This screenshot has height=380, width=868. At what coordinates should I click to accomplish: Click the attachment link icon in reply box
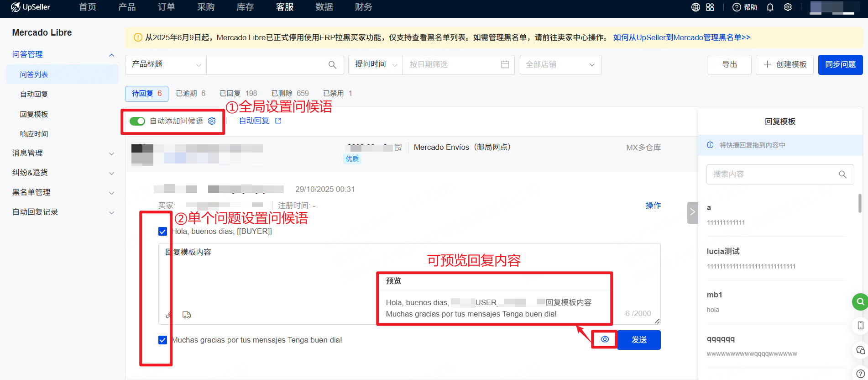(168, 315)
